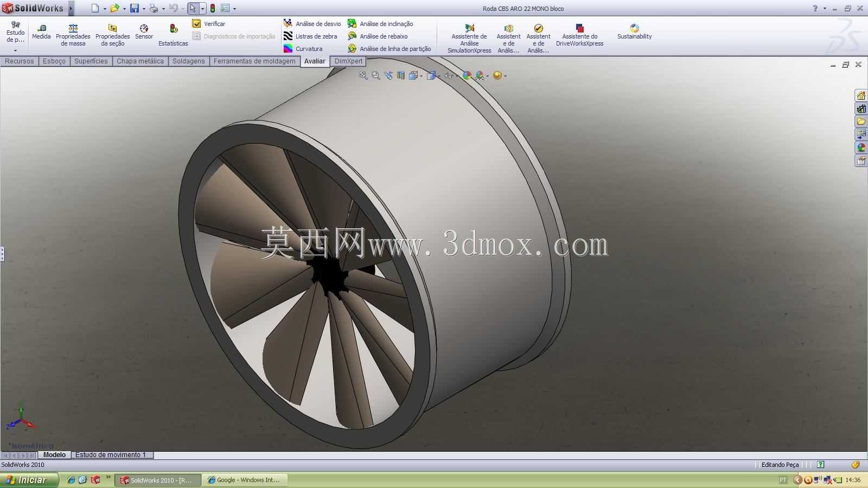Click the Sensor tool

pyautogui.click(x=144, y=32)
